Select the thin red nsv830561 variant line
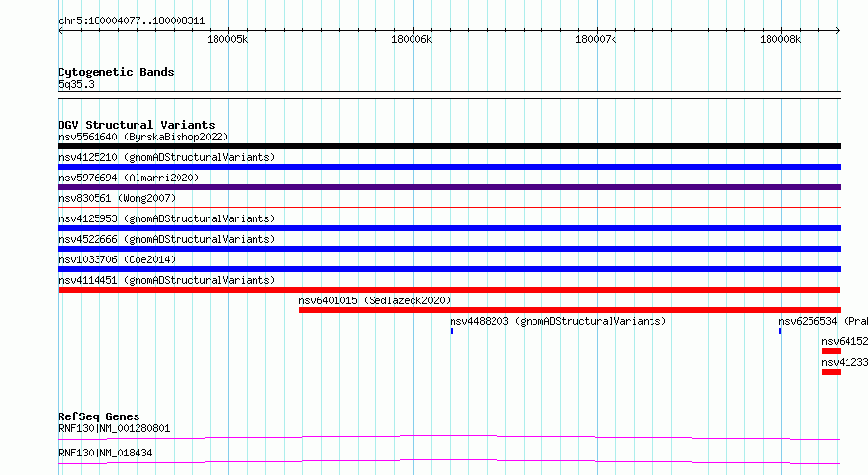The image size is (868, 475). [449, 207]
